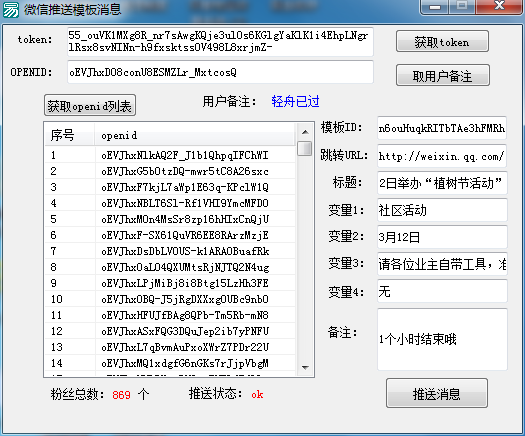Click the 获取token button

(442, 41)
